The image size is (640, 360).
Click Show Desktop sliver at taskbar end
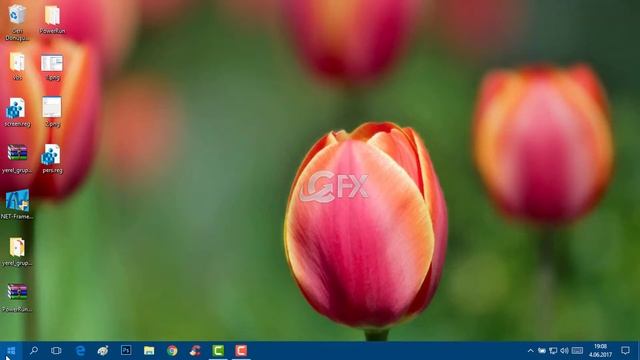638,351
